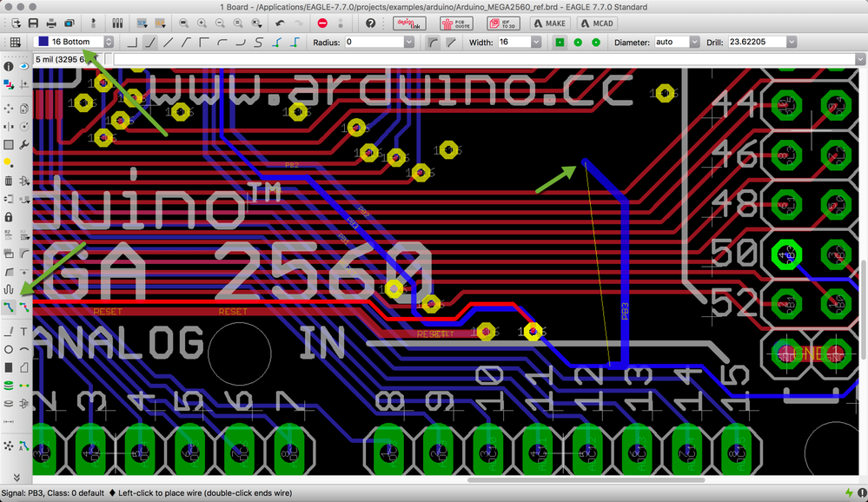Click the MCAD button
This screenshot has height=502, width=868.
[597, 23]
